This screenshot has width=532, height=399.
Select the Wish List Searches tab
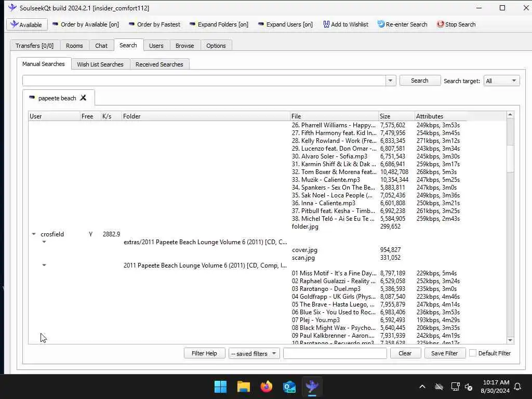(100, 64)
